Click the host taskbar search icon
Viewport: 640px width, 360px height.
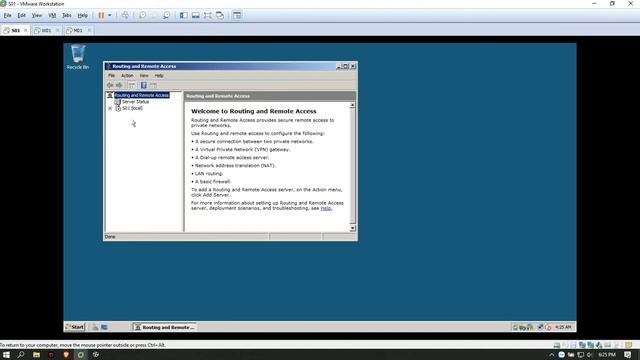click(x=21, y=355)
